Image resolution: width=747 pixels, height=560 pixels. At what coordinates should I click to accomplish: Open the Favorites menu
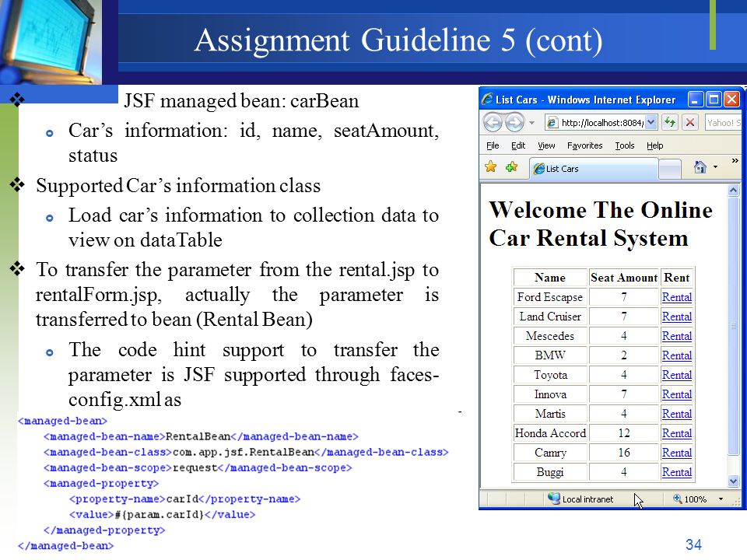coord(584,145)
